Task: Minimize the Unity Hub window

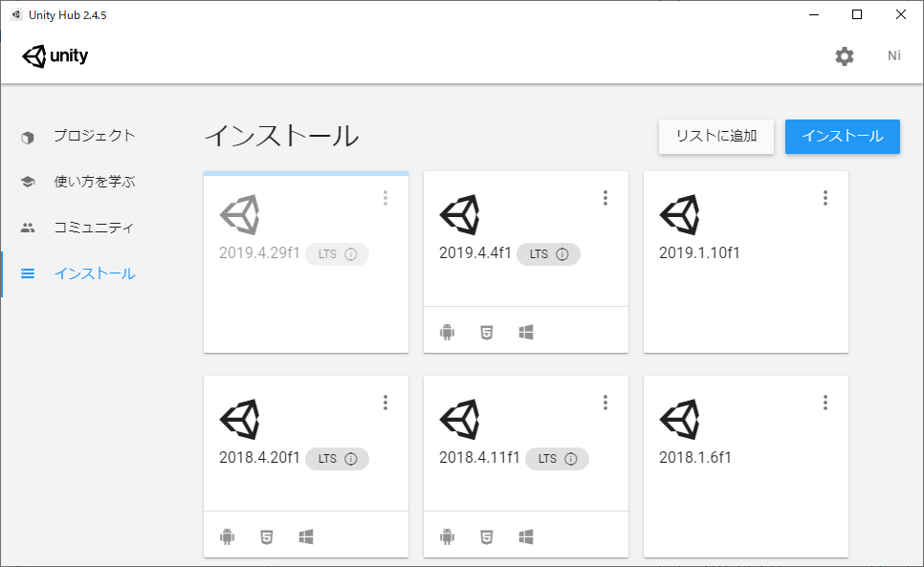Action: click(x=814, y=14)
